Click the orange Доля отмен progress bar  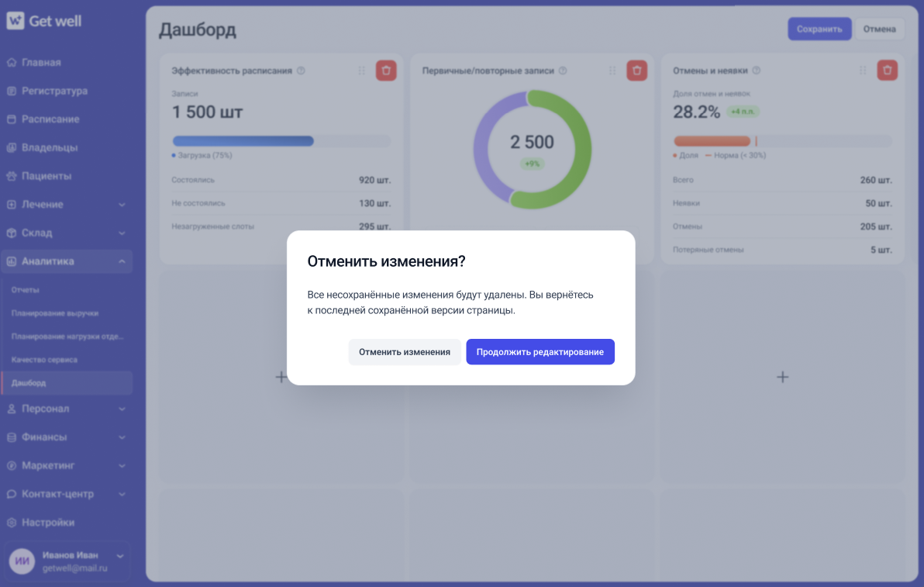click(x=712, y=141)
